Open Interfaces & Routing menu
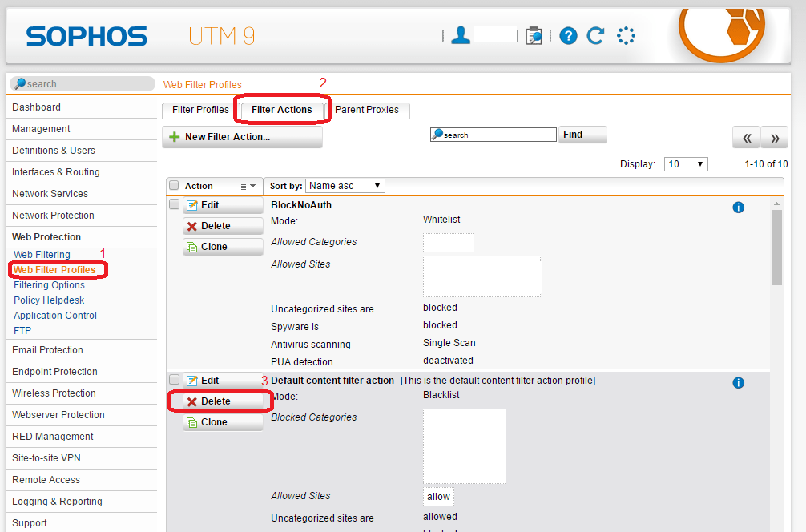 click(x=81, y=171)
